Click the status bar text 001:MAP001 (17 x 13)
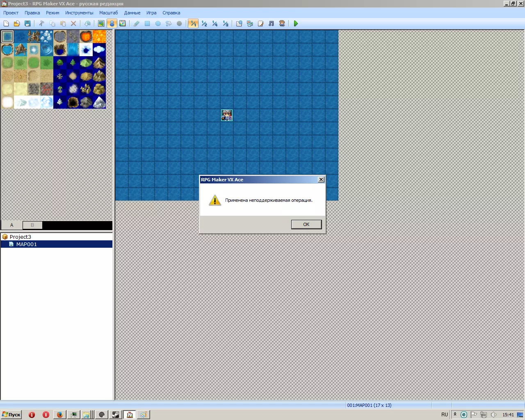 (x=369, y=405)
